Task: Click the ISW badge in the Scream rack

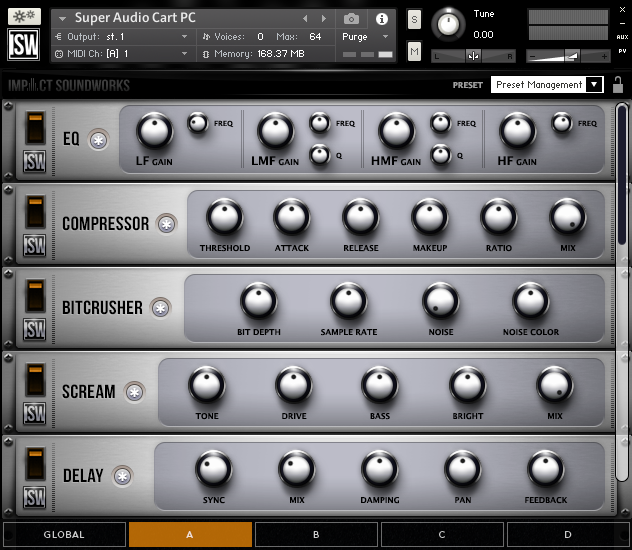Action: click(35, 413)
